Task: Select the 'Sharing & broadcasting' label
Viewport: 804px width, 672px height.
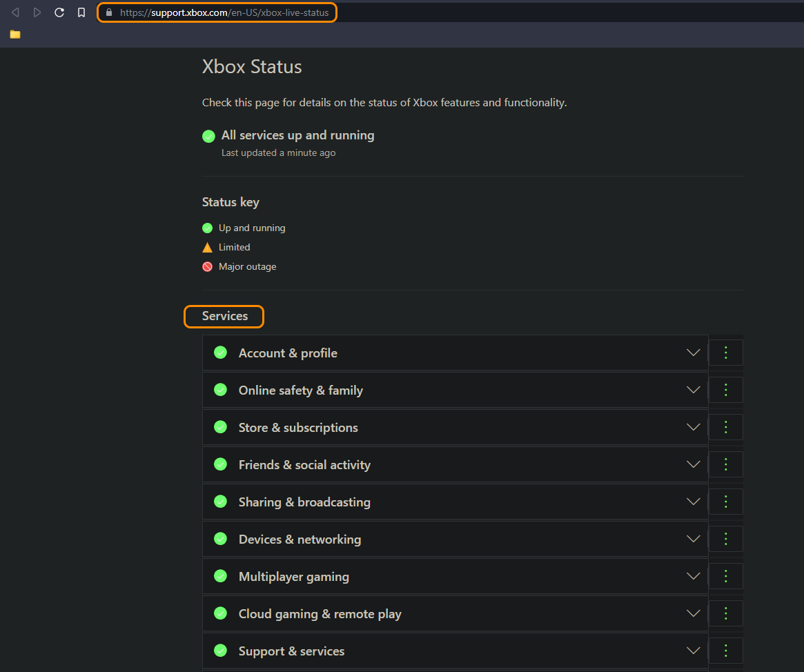Action: click(x=304, y=502)
